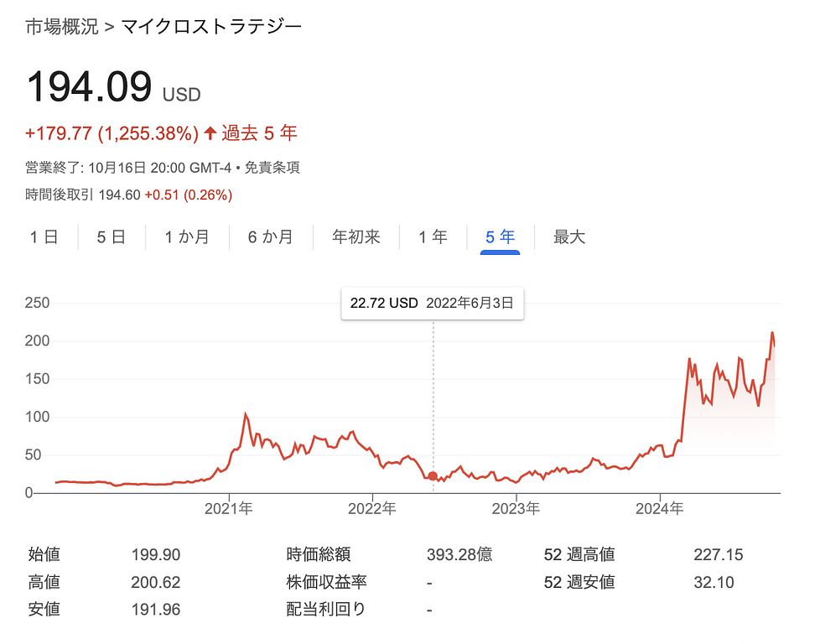Open the 市場概況 breadcrumb link
The image size is (820, 644).
61,26
